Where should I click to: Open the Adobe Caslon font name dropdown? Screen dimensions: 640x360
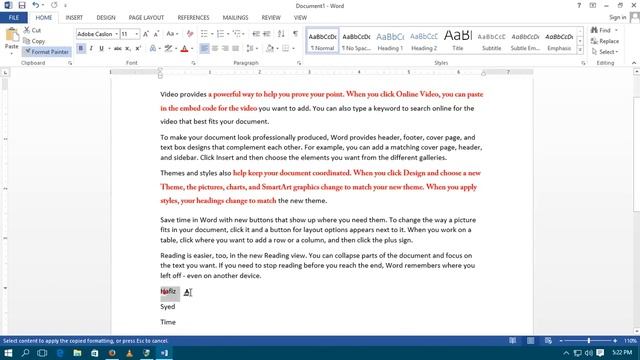[x=116, y=34]
